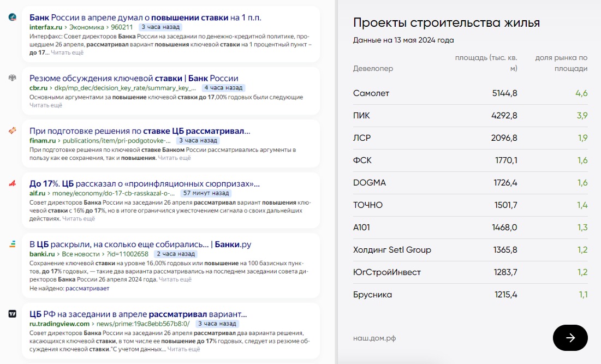The height and width of the screenshot is (364, 601).
Task: Click 'Данные на 13 мая 2024 года'
Action: point(403,40)
